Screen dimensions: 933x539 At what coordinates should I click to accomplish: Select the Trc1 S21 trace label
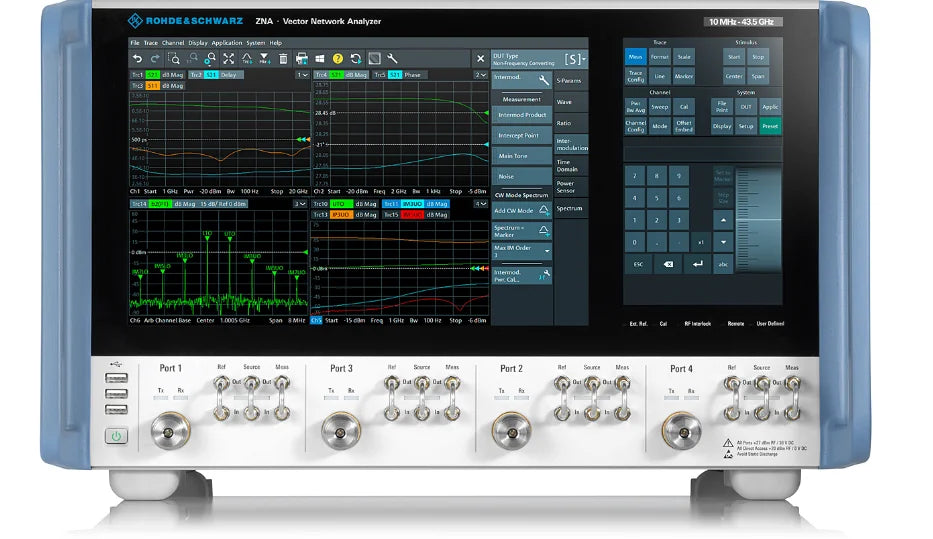[157, 75]
